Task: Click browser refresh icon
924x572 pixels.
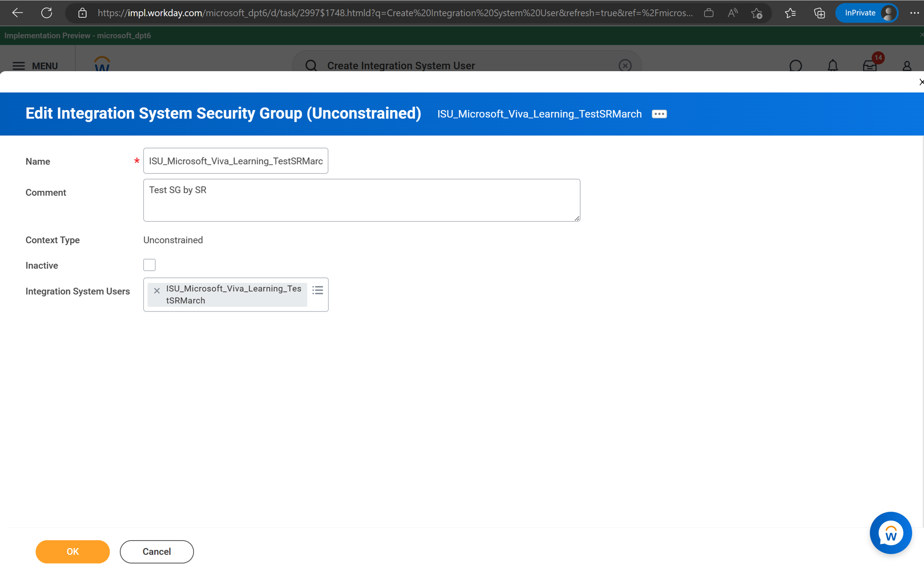Action: tap(46, 13)
